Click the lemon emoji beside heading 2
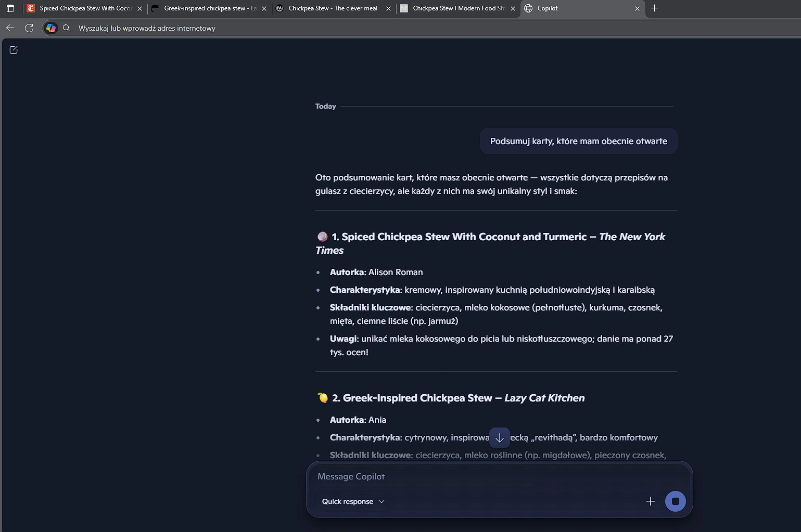 (x=323, y=398)
